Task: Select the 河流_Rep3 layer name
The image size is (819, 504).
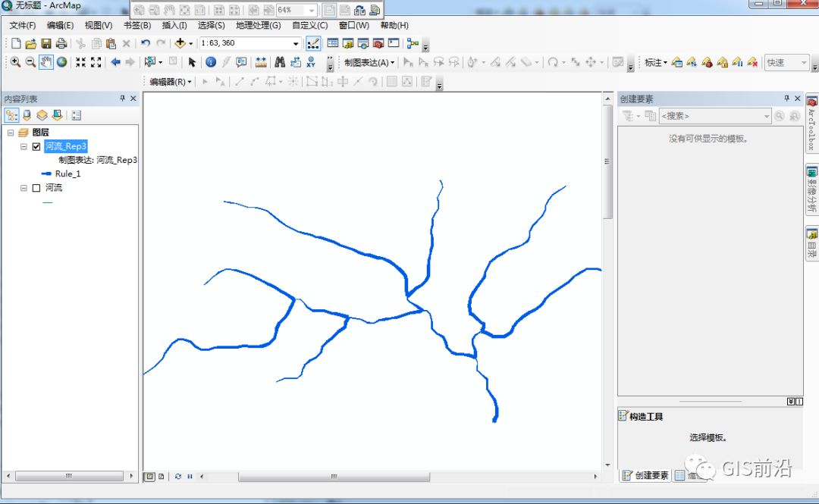Action: (65, 146)
